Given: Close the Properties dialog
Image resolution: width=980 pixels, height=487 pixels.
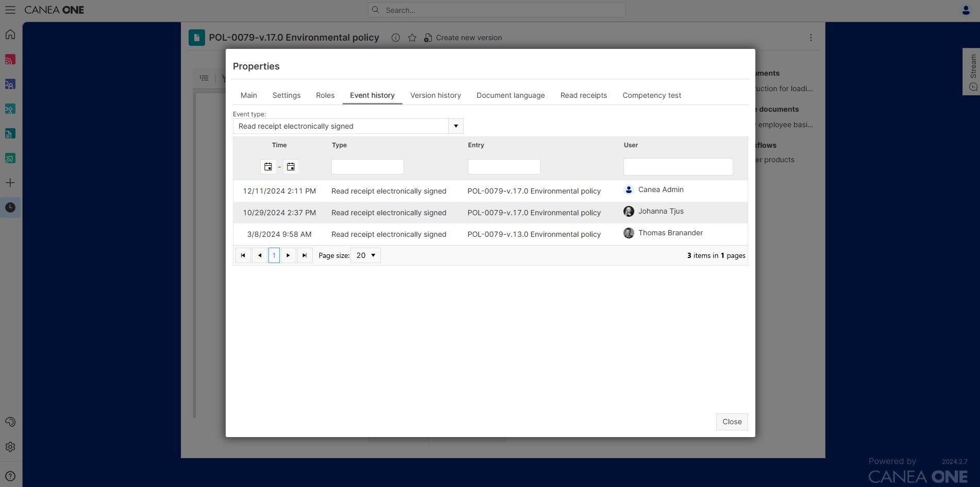Looking at the screenshot, I should (x=732, y=422).
